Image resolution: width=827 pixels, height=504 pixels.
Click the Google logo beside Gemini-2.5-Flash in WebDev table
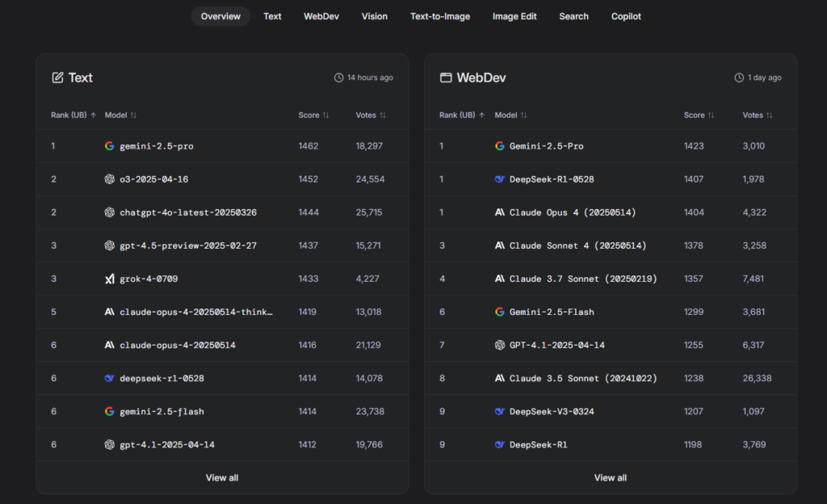[499, 312]
